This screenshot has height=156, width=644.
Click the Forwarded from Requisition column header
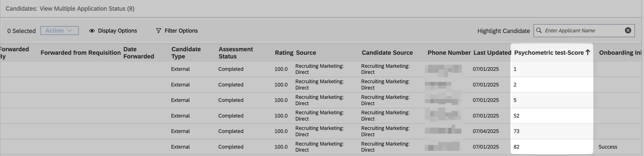pyautogui.click(x=81, y=53)
